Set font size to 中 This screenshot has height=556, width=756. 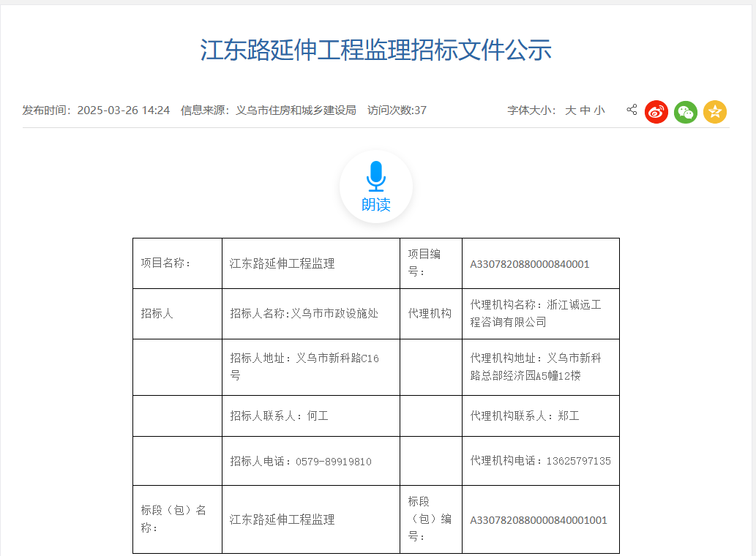pos(585,110)
